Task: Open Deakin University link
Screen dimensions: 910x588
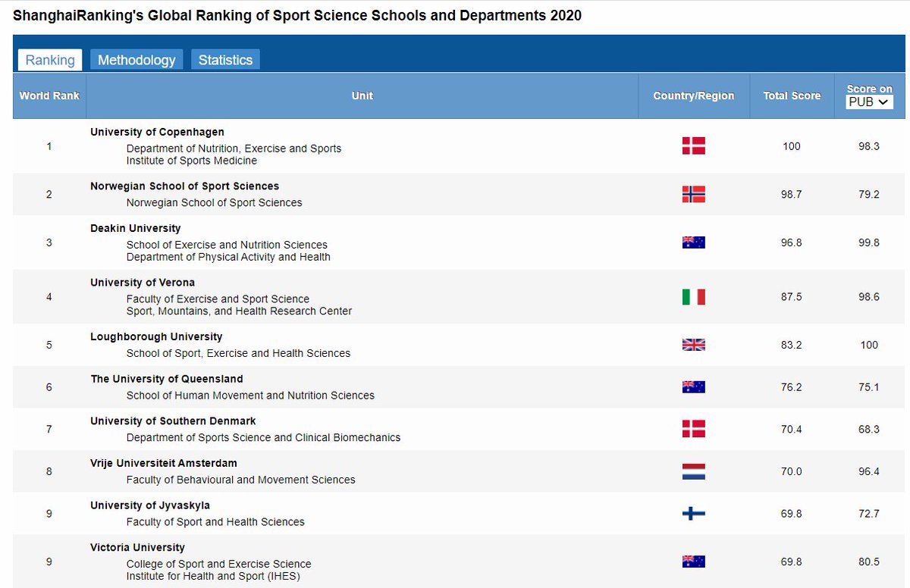Action: point(135,228)
